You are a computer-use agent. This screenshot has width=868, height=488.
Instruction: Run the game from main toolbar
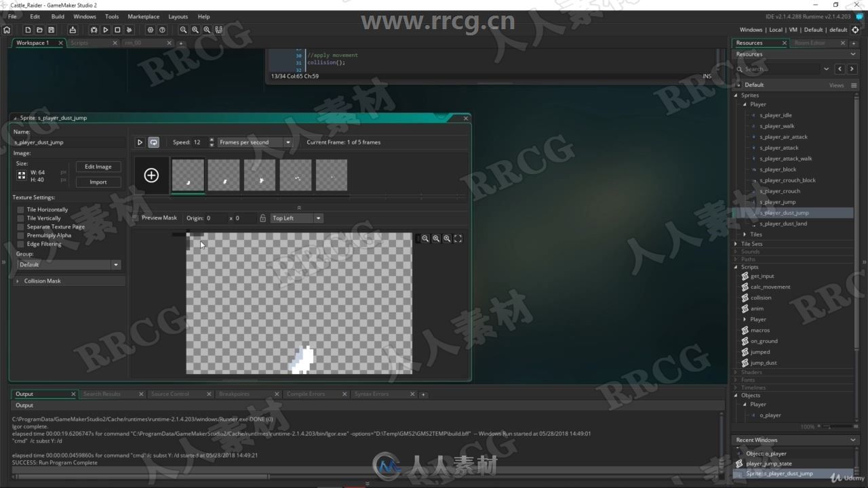105,30
